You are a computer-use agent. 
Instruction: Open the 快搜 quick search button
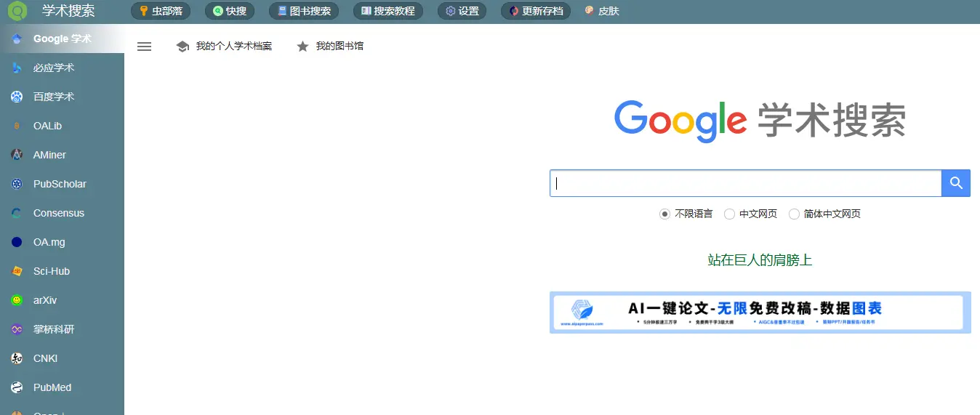230,11
